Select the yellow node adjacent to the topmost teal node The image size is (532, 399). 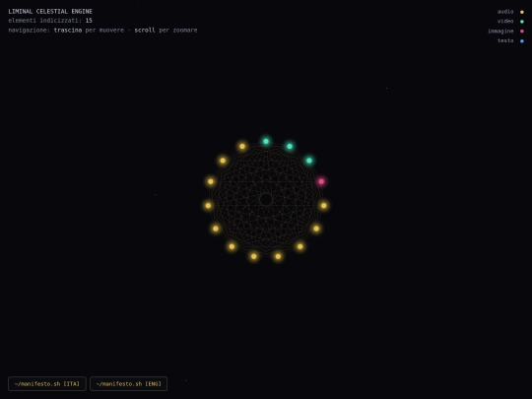point(242,146)
